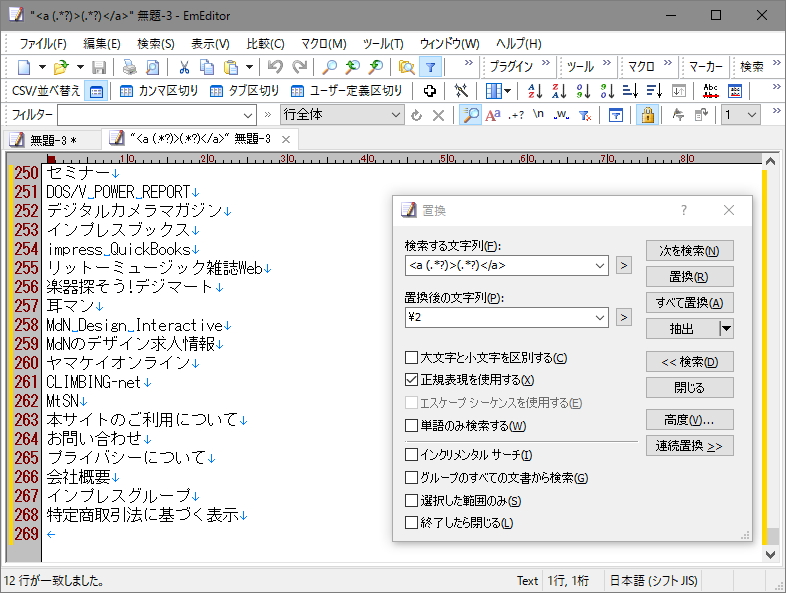The height and width of the screenshot is (593, 786).
Task: Click the Cut scissors icon
Action: (x=184, y=67)
